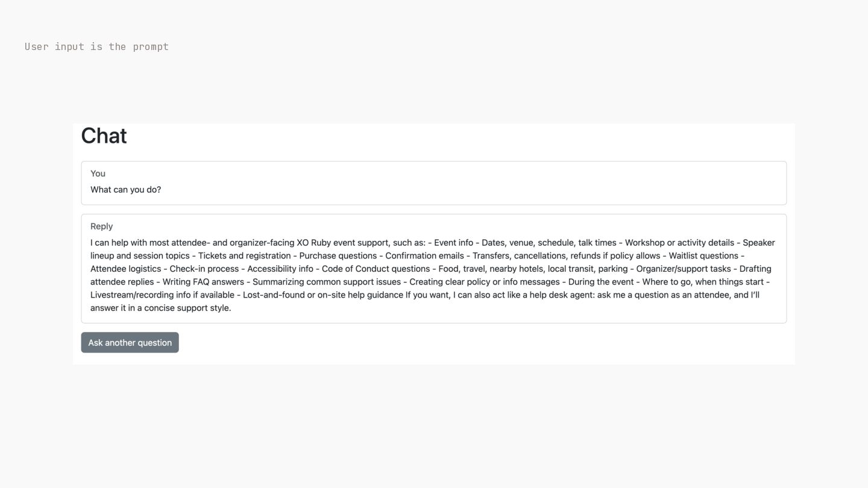Click the "concise support style" closing words
This screenshot has width=868, height=488.
187,308
